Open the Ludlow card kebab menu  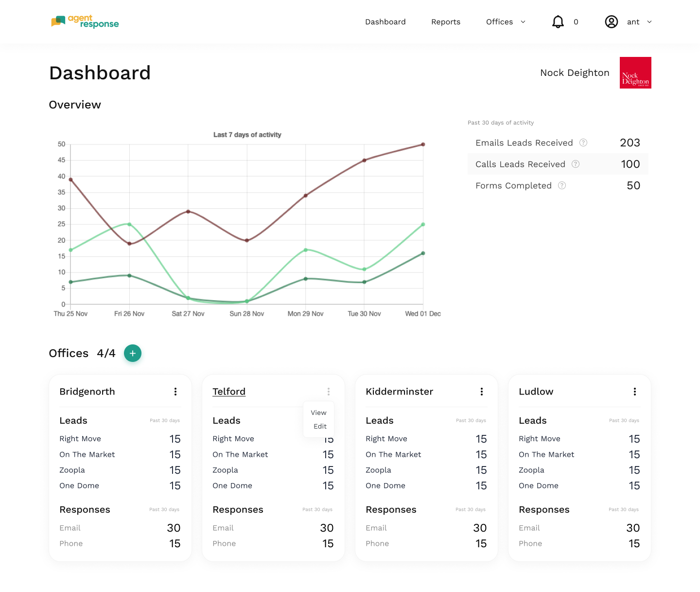635,392
